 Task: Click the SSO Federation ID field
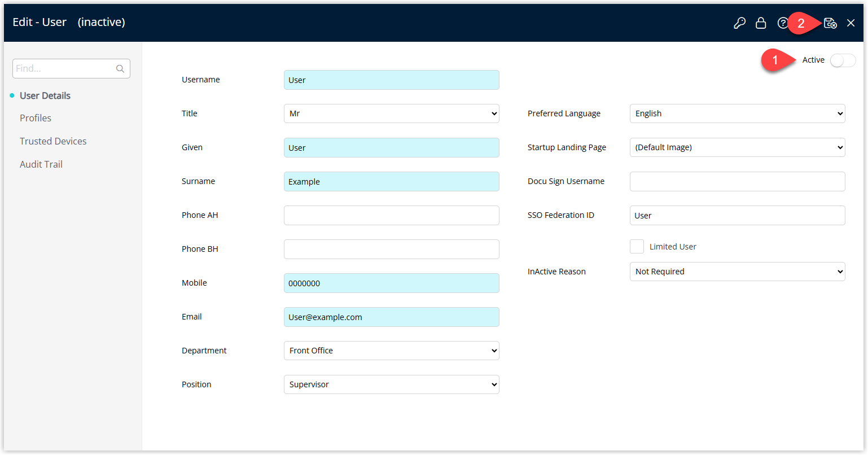point(737,216)
